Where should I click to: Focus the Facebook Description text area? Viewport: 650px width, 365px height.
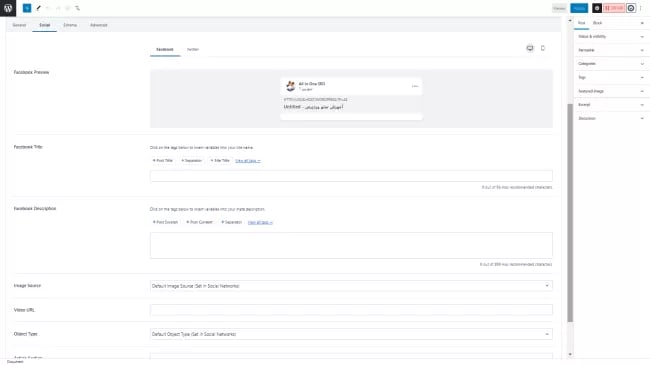point(351,246)
